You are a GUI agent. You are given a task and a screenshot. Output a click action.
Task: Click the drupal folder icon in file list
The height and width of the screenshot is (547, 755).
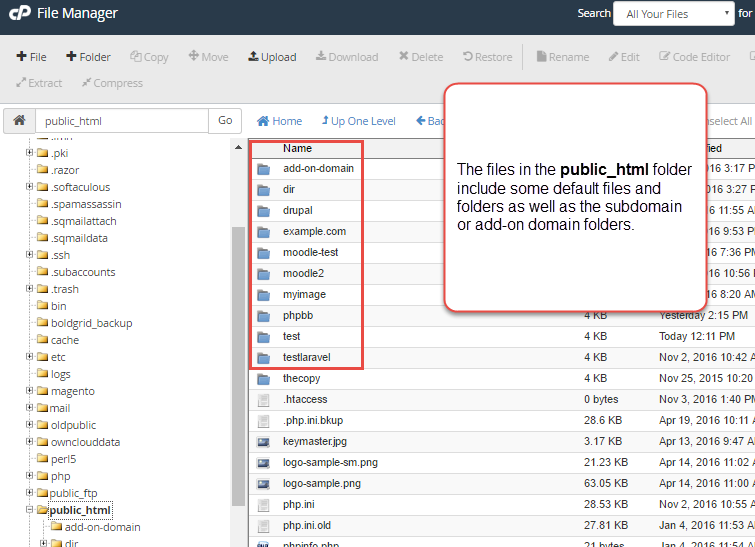264,211
